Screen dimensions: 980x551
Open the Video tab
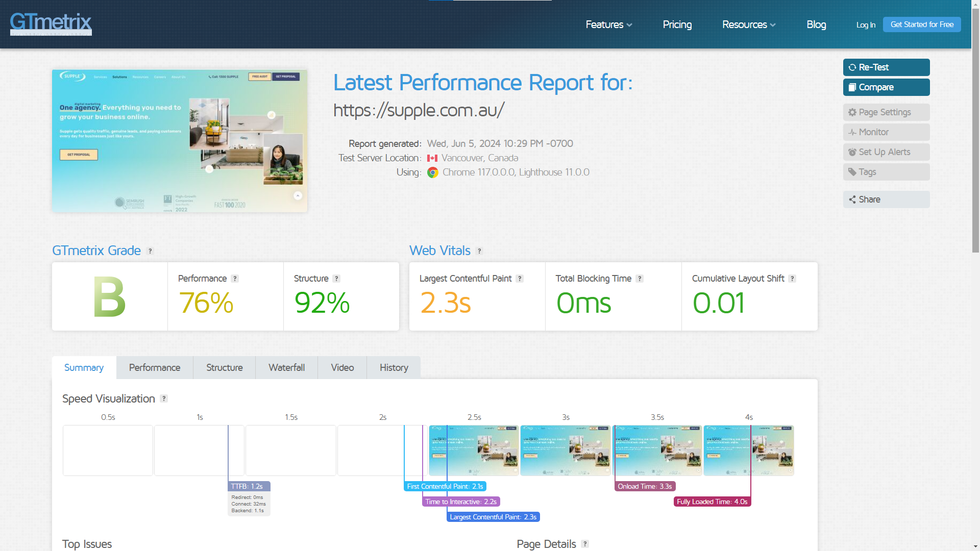(x=342, y=368)
